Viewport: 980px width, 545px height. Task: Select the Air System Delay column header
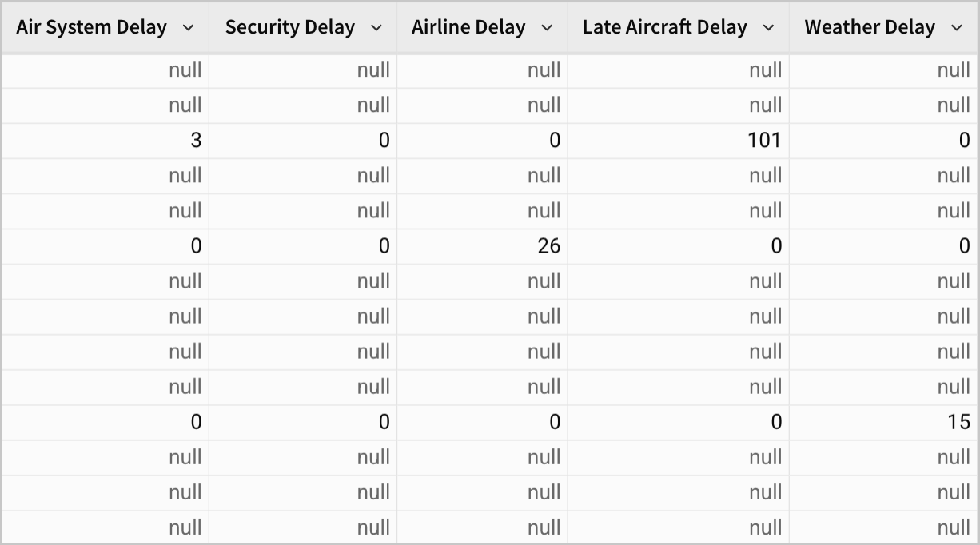click(x=92, y=27)
